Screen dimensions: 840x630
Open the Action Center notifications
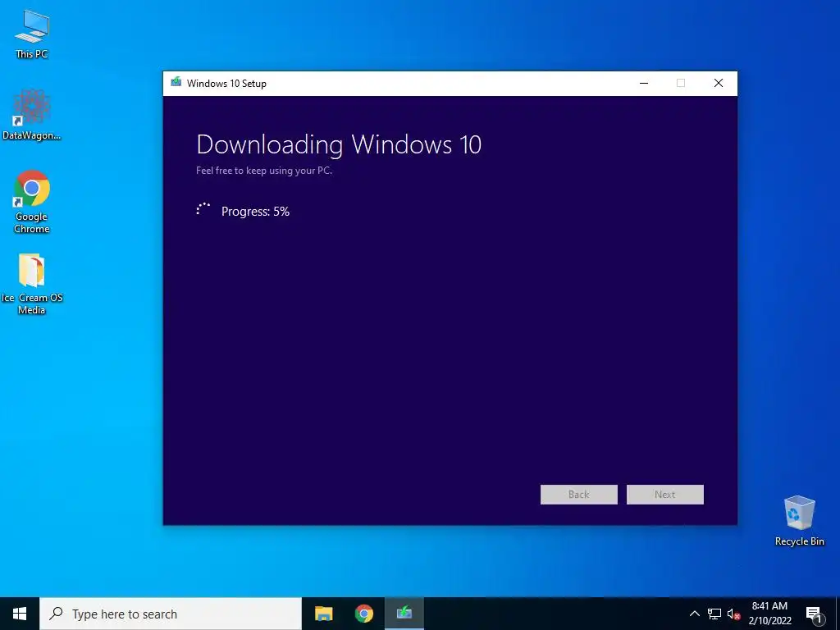[814, 614]
